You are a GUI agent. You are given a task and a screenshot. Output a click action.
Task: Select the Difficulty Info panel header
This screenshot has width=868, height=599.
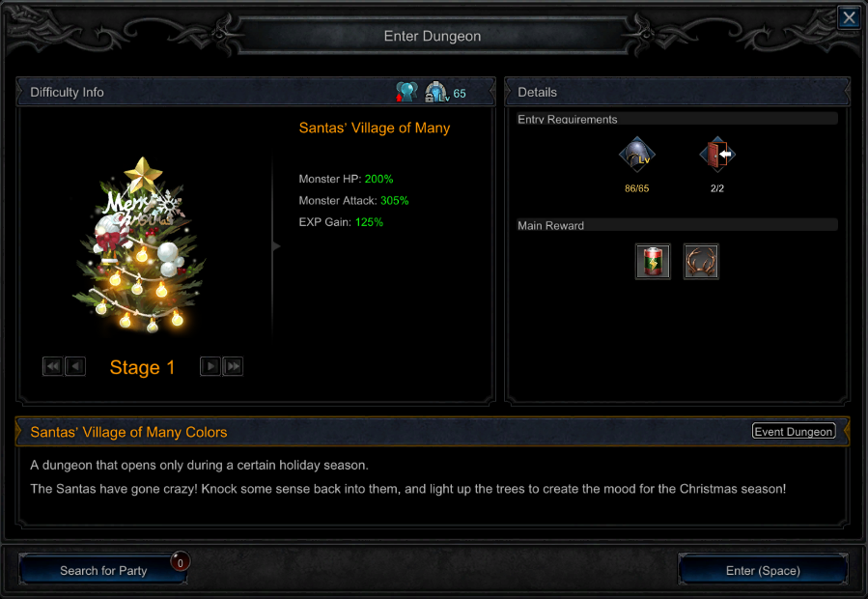point(255,92)
